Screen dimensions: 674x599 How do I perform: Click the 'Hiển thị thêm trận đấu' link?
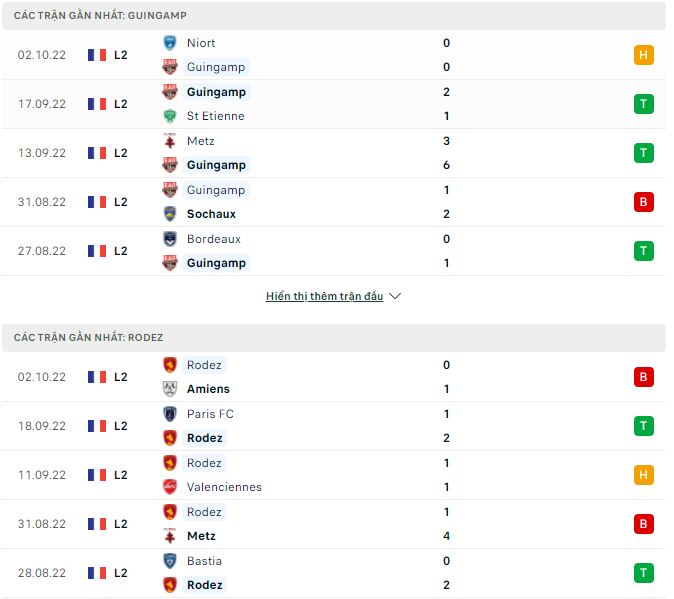pyautogui.click(x=324, y=297)
